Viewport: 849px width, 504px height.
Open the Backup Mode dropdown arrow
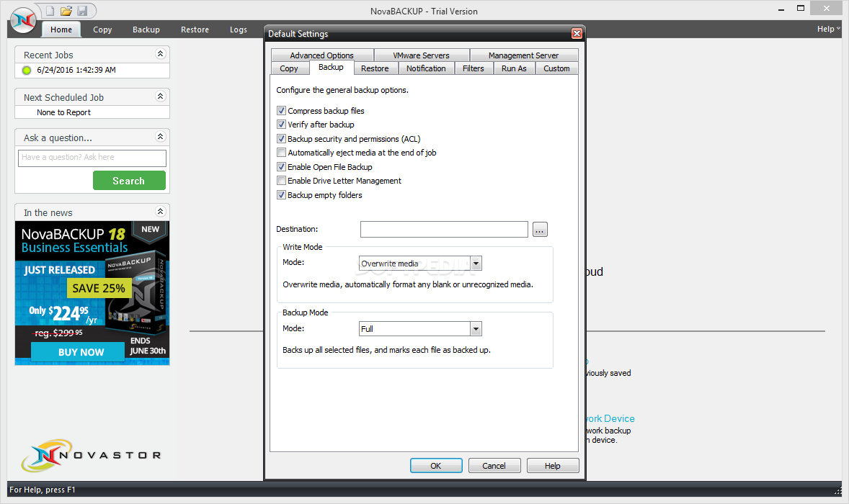point(476,329)
